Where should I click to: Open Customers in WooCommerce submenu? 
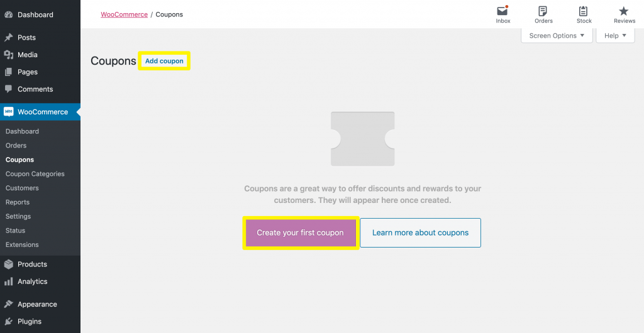click(x=22, y=188)
